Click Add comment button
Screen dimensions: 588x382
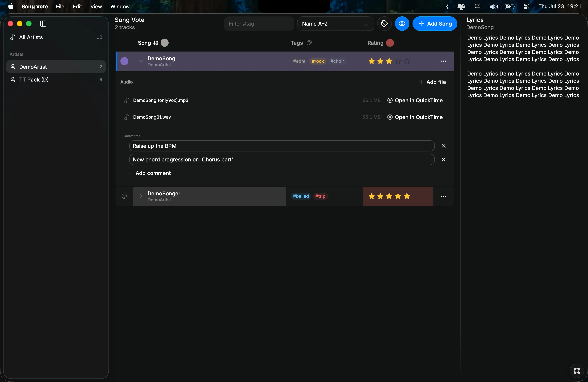(149, 173)
